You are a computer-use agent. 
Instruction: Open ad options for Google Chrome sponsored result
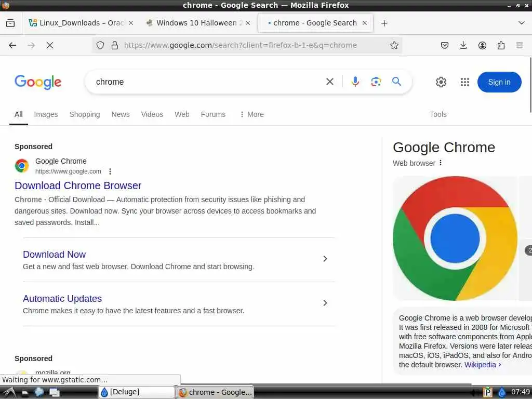click(x=110, y=171)
